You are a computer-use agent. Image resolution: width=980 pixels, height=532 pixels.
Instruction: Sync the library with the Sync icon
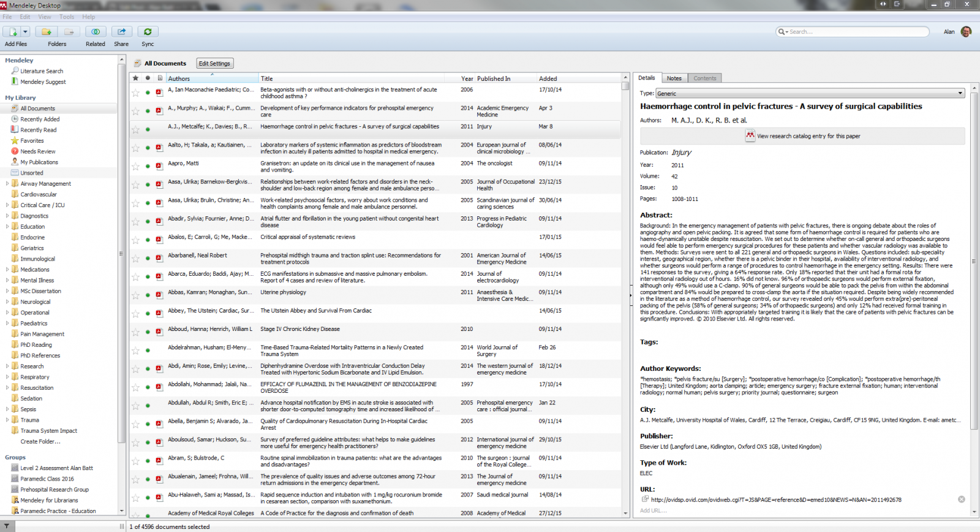[148, 32]
